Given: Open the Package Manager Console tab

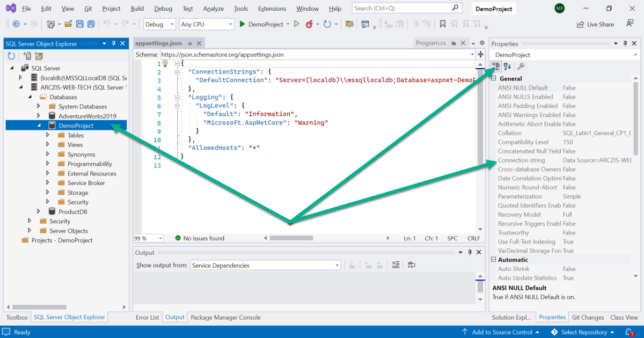Looking at the screenshot, I should click(225, 317).
